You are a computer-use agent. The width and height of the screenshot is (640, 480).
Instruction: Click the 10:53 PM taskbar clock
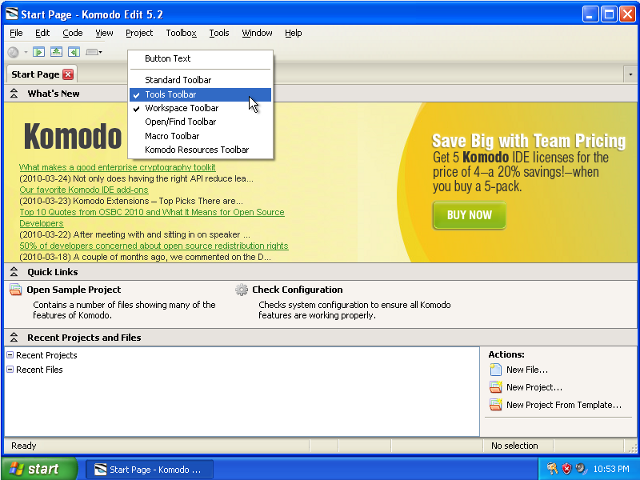pyautogui.click(x=611, y=469)
